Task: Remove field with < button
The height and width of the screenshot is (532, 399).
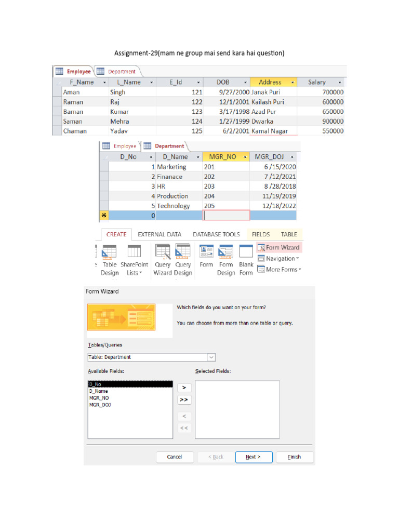Action: 184,416
